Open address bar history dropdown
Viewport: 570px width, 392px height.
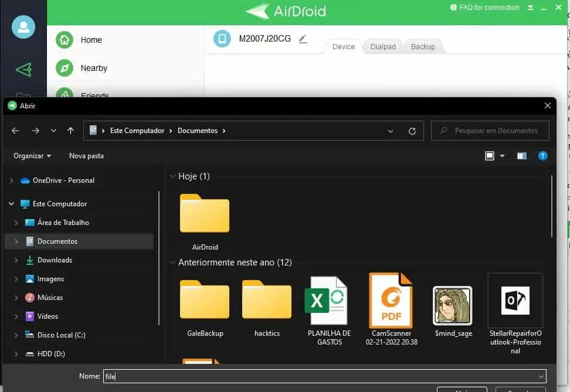pos(391,131)
